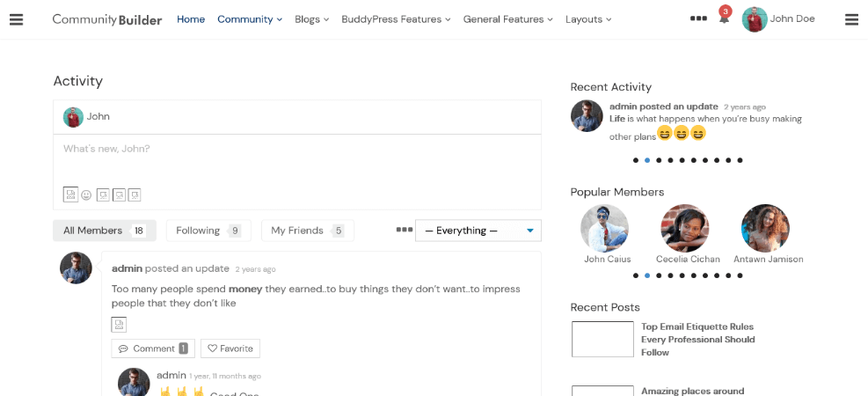Image resolution: width=868 pixels, height=396 pixels.
Task: Click the heart Favorite button
Action: point(230,348)
